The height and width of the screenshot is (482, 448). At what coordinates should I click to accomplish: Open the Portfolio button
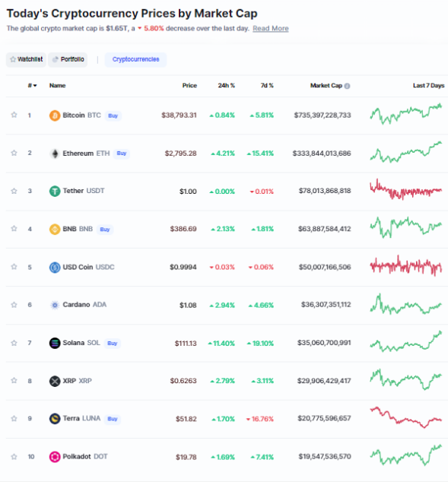click(68, 59)
